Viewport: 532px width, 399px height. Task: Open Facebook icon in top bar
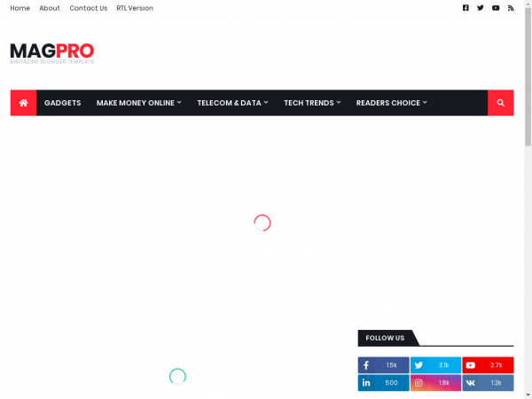point(465,8)
